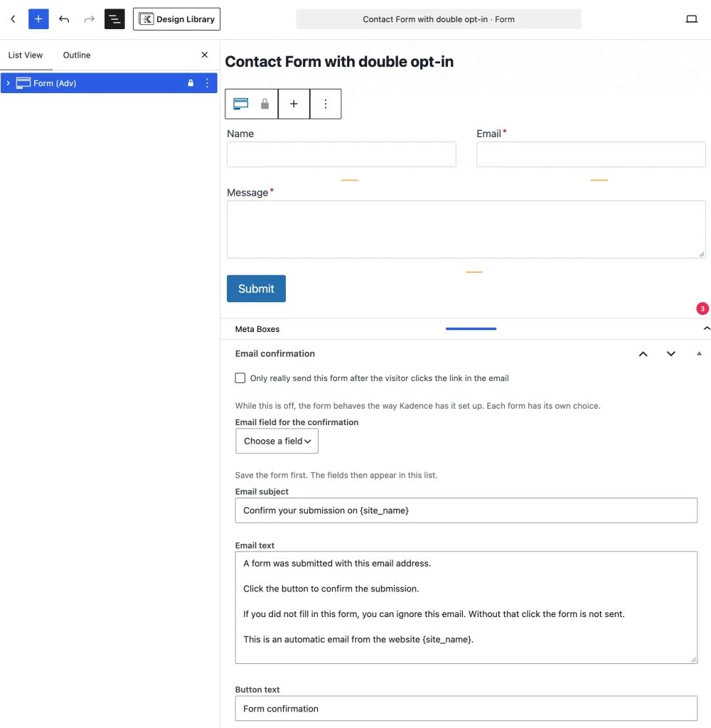Click the redo arrow icon
The width and height of the screenshot is (711, 728).
89,19
